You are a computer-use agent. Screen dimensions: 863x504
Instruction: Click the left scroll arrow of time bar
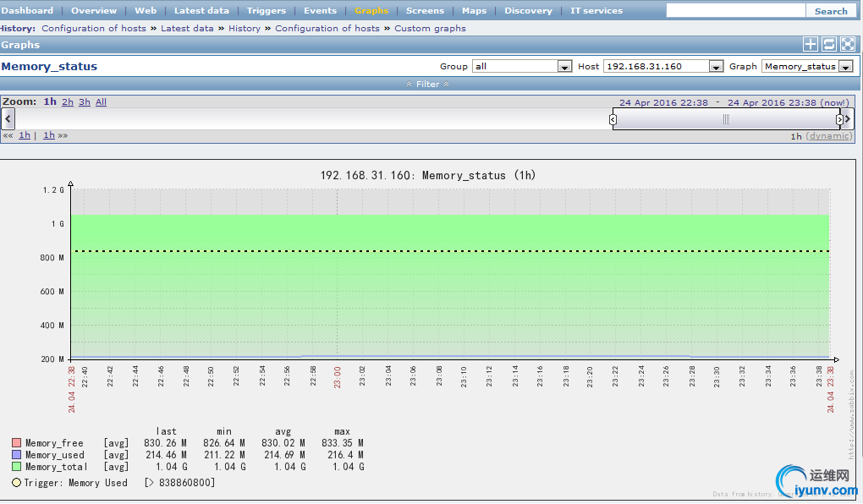(8, 119)
